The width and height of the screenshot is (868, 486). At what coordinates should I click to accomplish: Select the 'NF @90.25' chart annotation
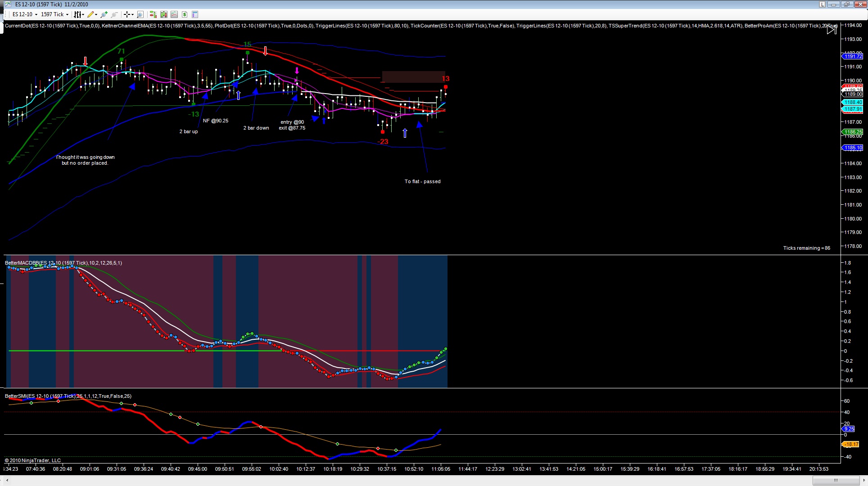(216, 121)
